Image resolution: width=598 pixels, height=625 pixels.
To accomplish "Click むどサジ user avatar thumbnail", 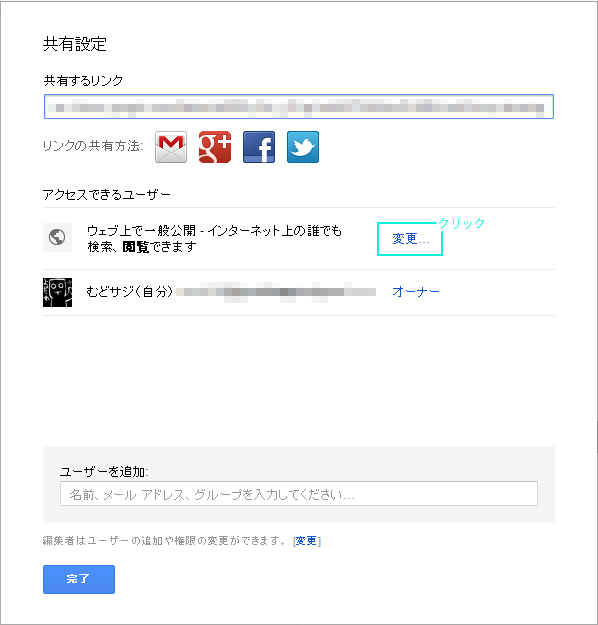I will tap(57, 292).
